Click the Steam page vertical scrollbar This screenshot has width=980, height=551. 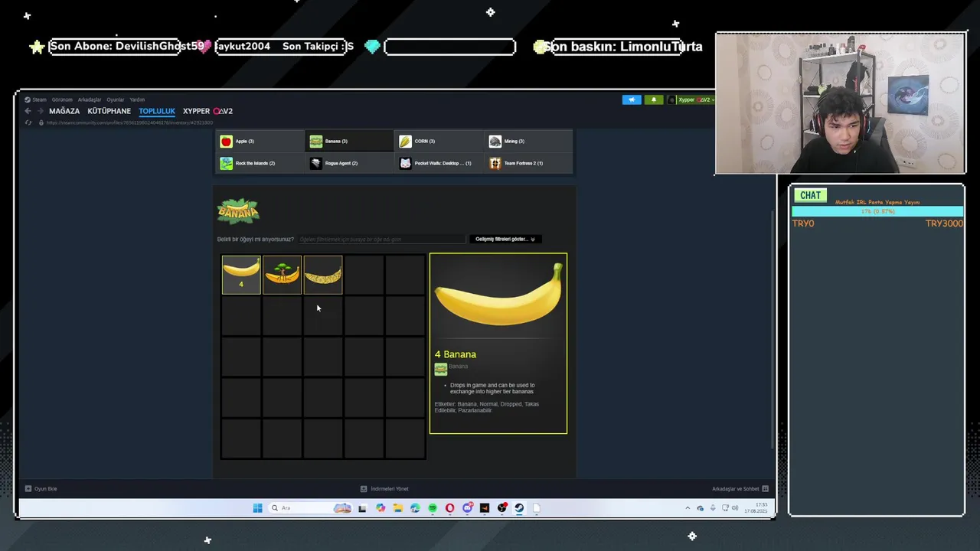(x=772, y=329)
